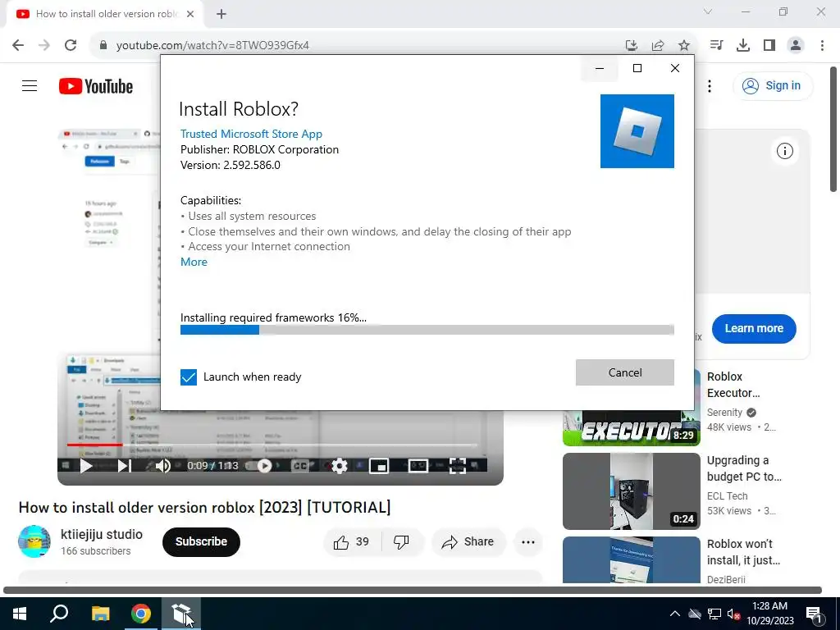The image size is (840, 630).
Task: Show hidden system tray icons
Action: [x=675, y=614]
